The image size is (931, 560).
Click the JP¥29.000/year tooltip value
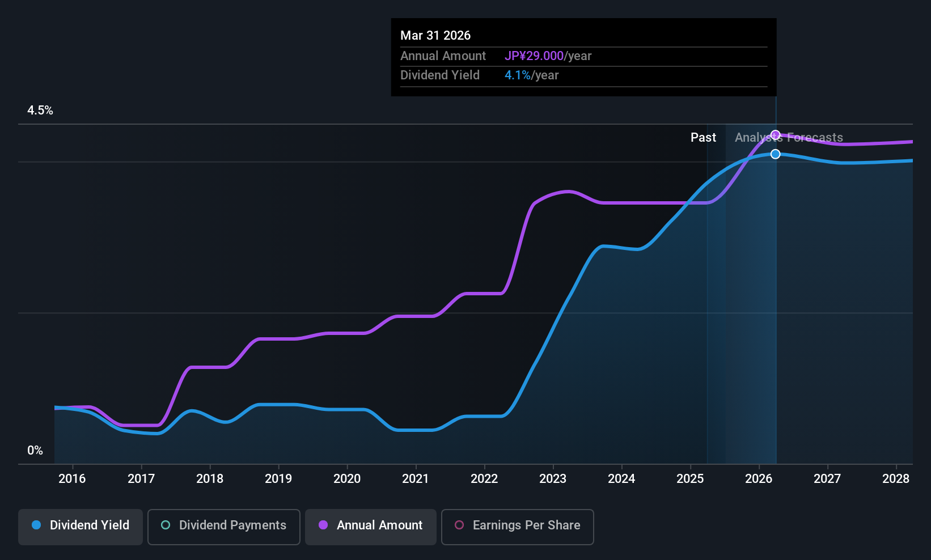click(548, 56)
